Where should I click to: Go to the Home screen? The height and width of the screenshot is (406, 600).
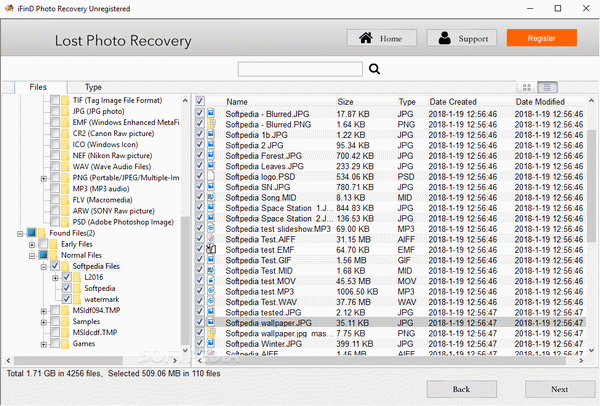pyautogui.click(x=381, y=38)
